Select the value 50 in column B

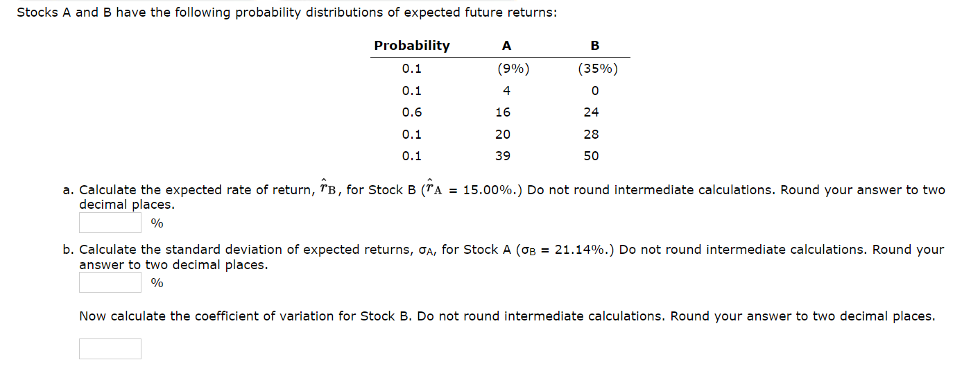(591, 156)
